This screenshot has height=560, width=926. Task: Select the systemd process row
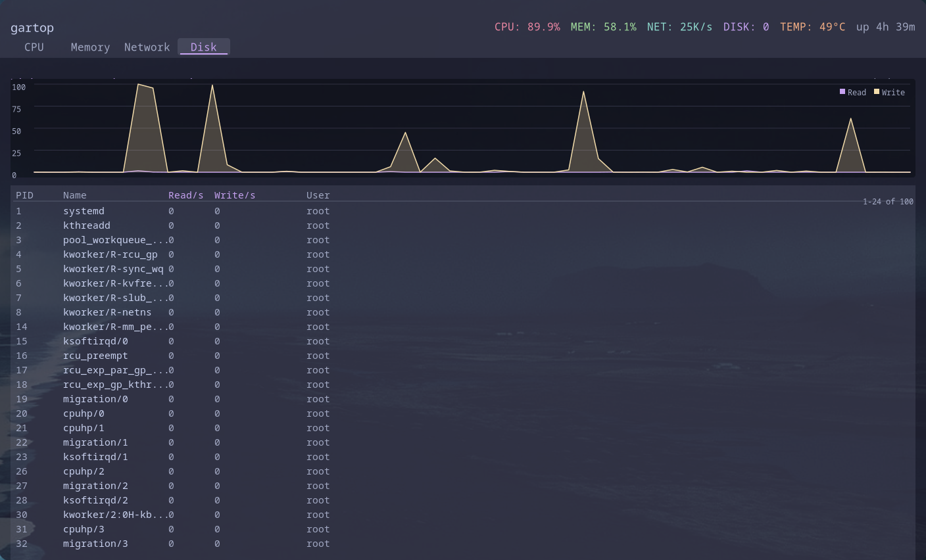84,211
